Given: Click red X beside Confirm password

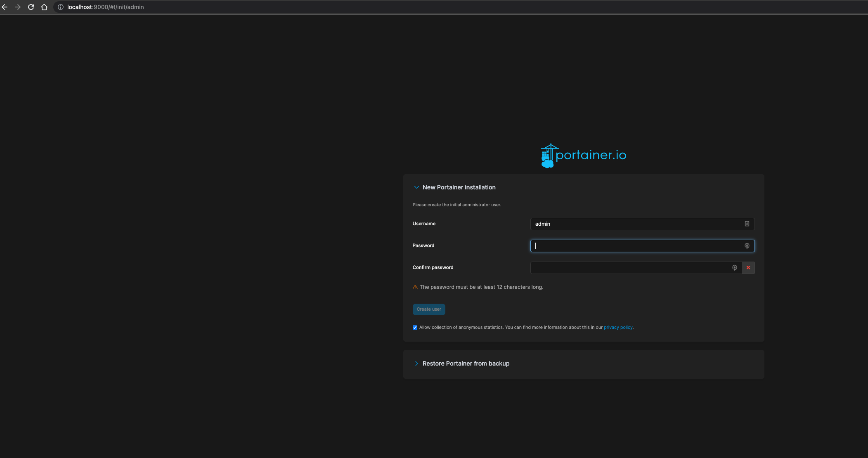Looking at the screenshot, I should click(x=748, y=268).
